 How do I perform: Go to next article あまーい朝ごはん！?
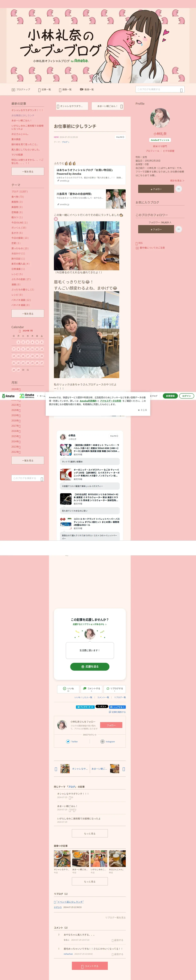108,106
